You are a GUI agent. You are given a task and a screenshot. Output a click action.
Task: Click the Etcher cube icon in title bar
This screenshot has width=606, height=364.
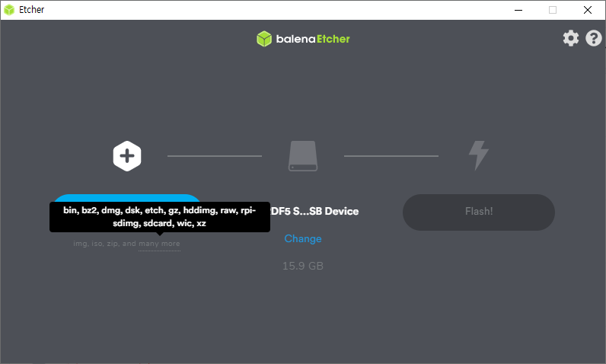click(x=9, y=10)
